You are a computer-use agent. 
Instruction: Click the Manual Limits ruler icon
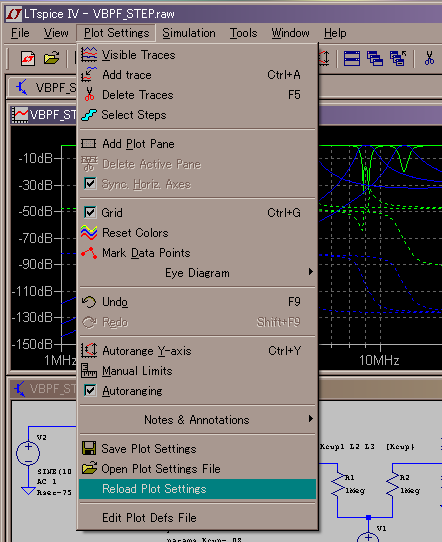[x=89, y=371]
